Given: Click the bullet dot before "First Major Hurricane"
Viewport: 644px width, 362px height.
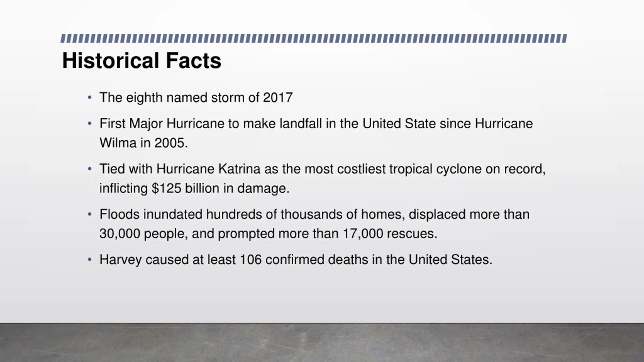Looking at the screenshot, I should (90, 123).
